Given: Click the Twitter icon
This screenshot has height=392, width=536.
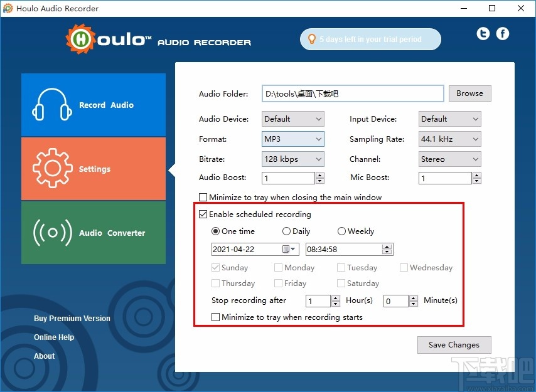Looking at the screenshot, I should click(483, 33).
